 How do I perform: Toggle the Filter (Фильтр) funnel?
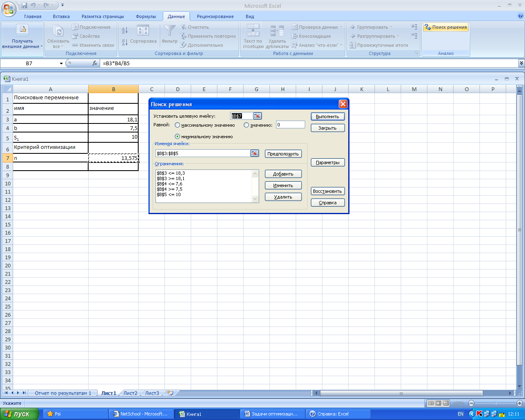click(169, 34)
